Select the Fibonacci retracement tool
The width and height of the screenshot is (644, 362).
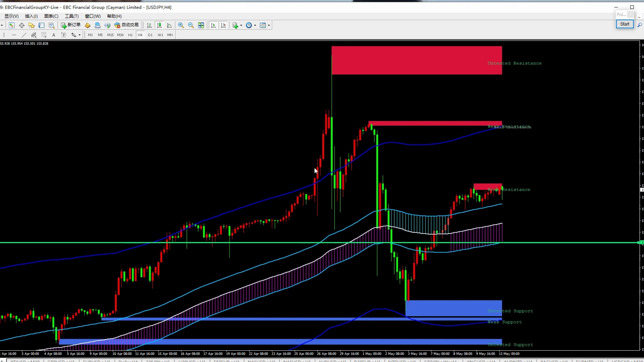pyautogui.click(x=44, y=35)
